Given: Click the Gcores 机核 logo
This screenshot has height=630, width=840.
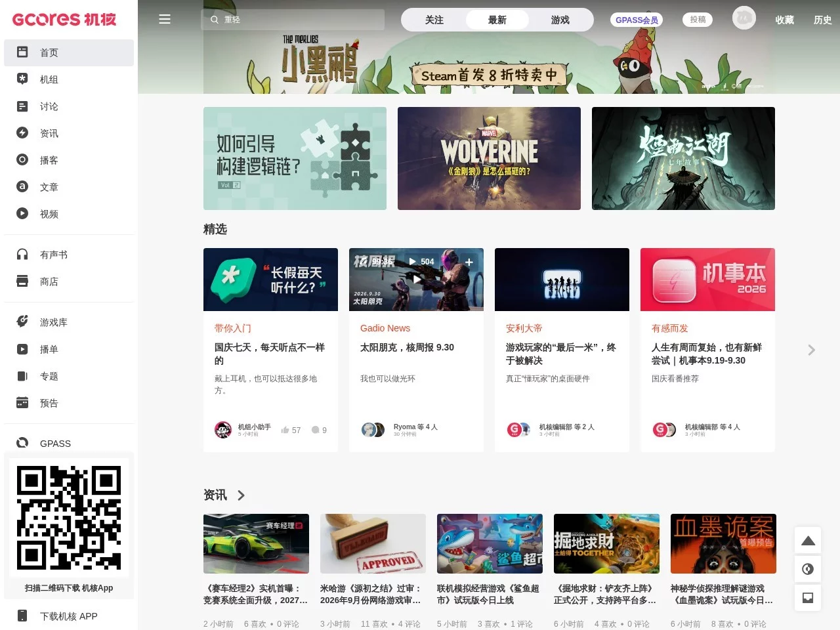Looking at the screenshot, I should click(64, 19).
